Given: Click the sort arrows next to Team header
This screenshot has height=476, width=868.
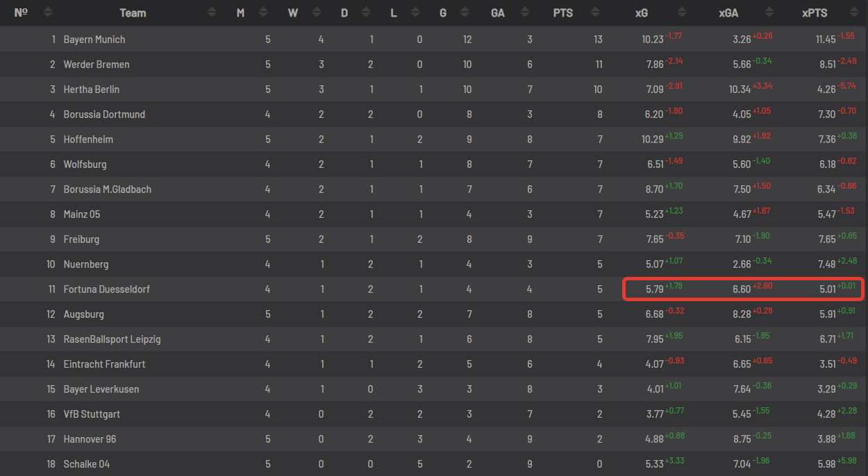Looking at the screenshot, I should point(213,12).
